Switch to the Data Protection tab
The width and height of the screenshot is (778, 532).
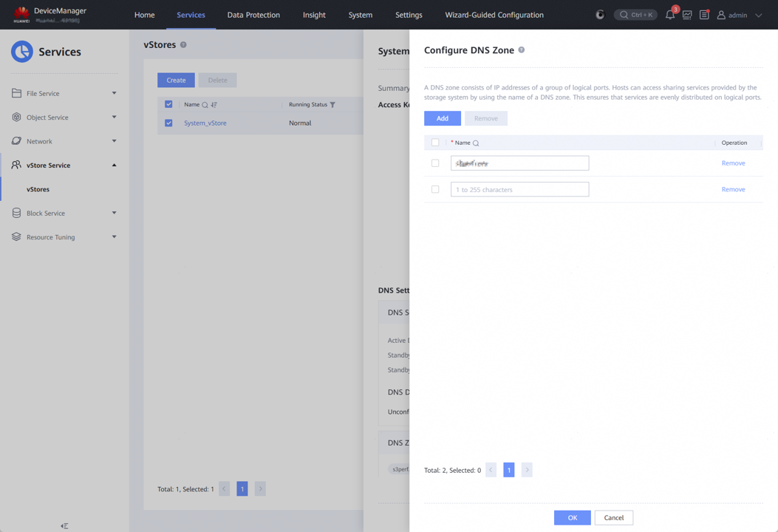253,15
